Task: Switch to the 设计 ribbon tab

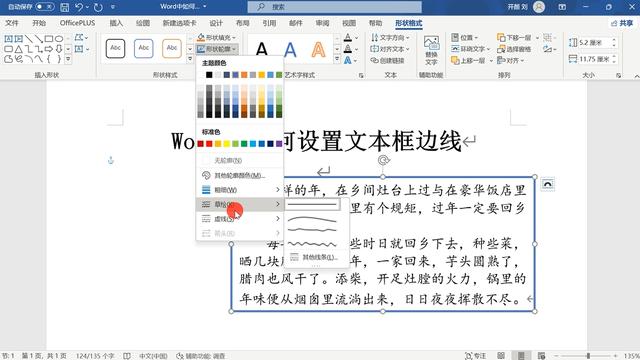Action: click(216, 23)
